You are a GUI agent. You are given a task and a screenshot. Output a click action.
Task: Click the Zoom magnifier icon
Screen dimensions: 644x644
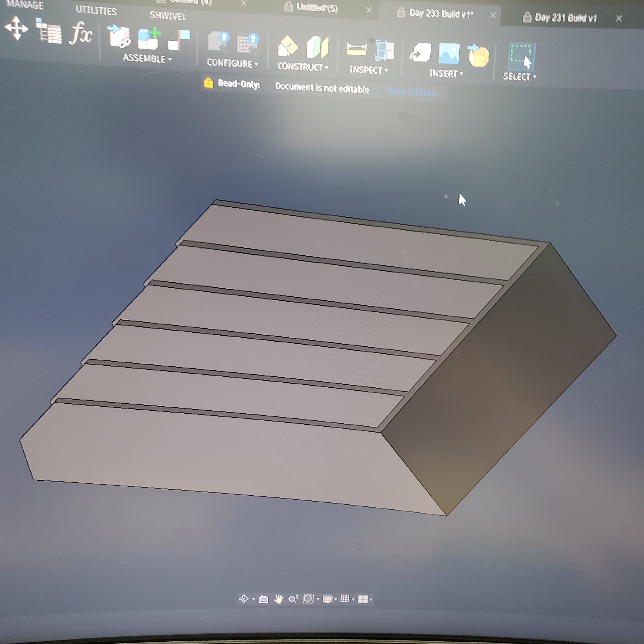pos(293,599)
